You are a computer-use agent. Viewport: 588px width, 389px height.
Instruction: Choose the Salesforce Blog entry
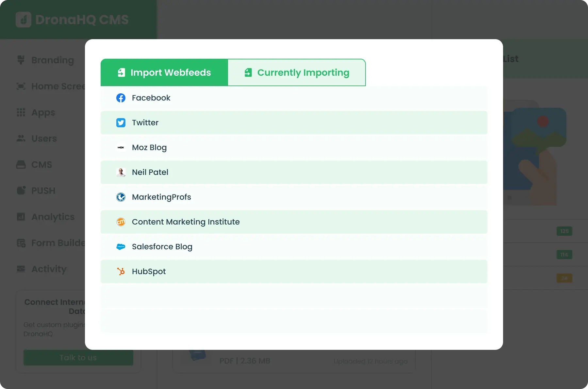(x=162, y=247)
